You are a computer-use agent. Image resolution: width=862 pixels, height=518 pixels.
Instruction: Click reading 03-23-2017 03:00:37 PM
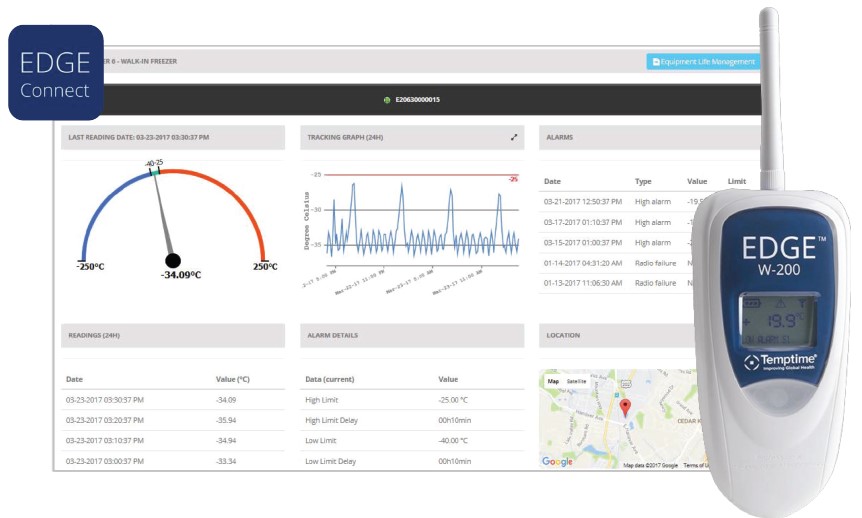coord(173,461)
